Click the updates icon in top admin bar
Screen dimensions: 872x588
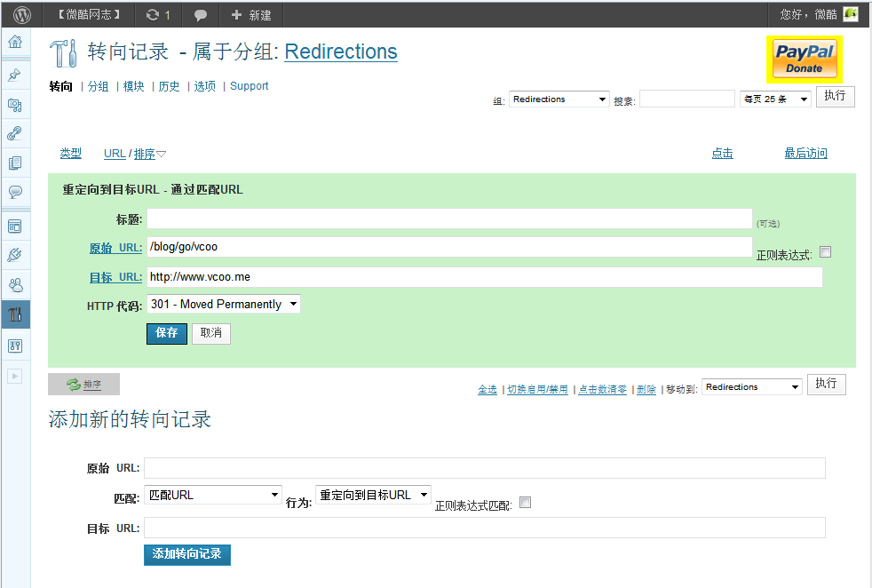point(158,14)
